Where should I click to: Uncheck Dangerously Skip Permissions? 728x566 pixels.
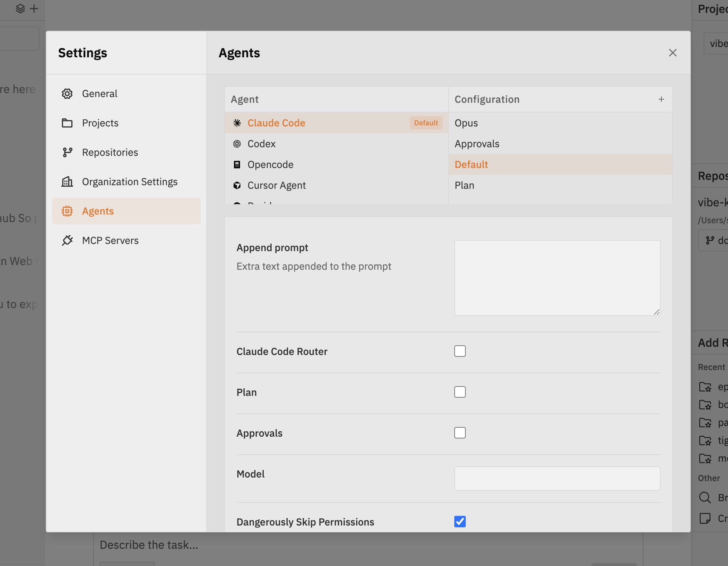(460, 522)
